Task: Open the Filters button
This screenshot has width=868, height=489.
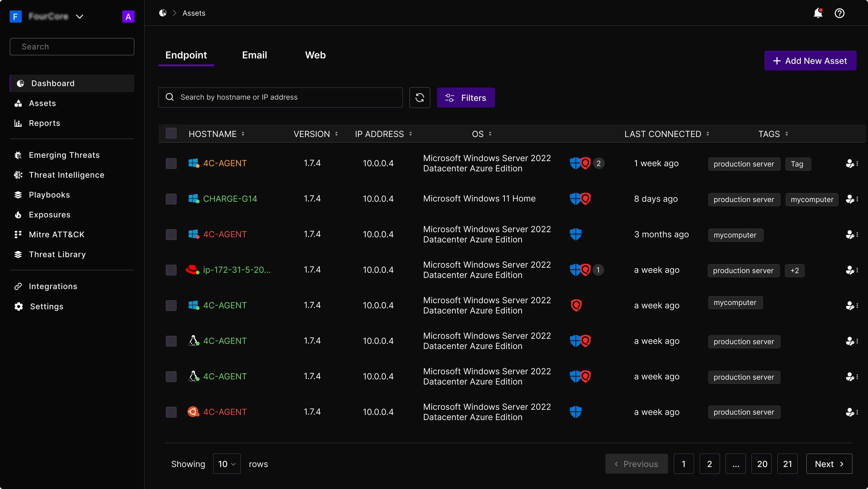Action: click(466, 98)
